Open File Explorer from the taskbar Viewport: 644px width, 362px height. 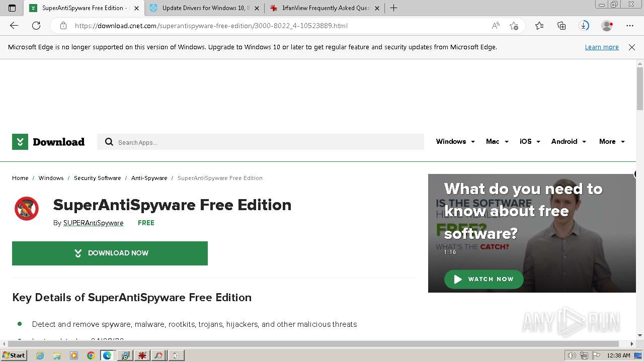pyautogui.click(x=57, y=355)
